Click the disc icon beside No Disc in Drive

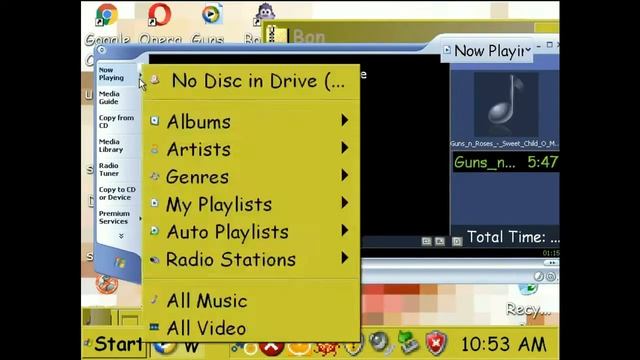click(155, 80)
